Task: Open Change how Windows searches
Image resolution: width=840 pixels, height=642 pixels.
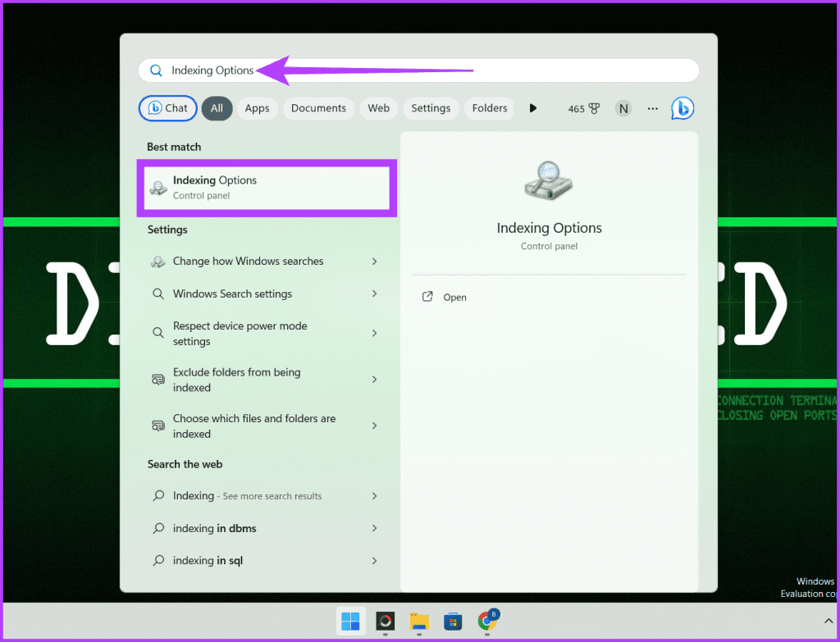Action: tap(247, 261)
